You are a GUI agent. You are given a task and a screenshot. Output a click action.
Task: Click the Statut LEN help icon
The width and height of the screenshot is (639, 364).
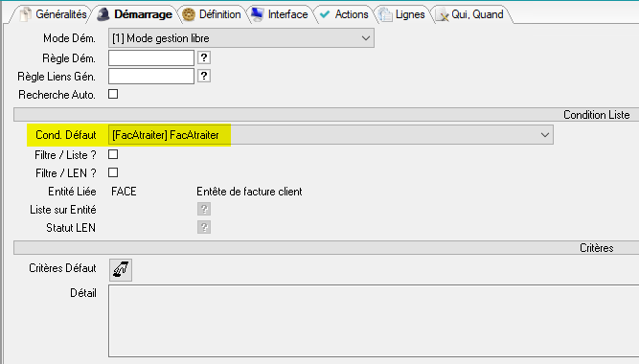[204, 227]
